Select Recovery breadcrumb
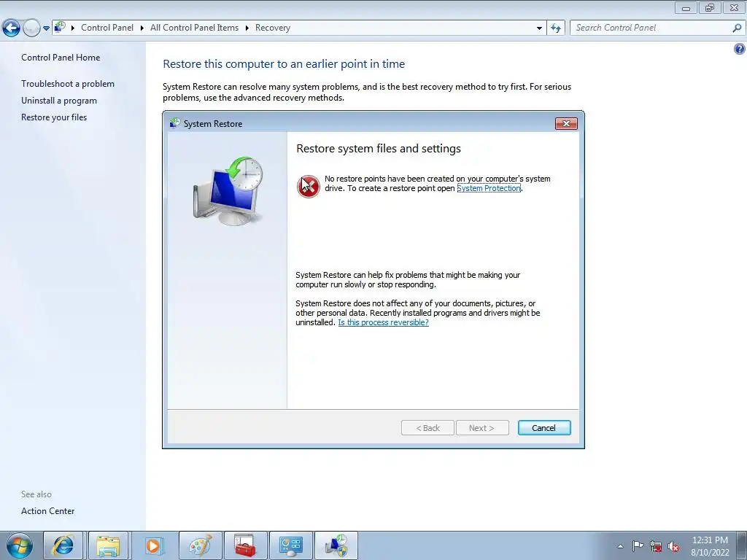 [273, 28]
